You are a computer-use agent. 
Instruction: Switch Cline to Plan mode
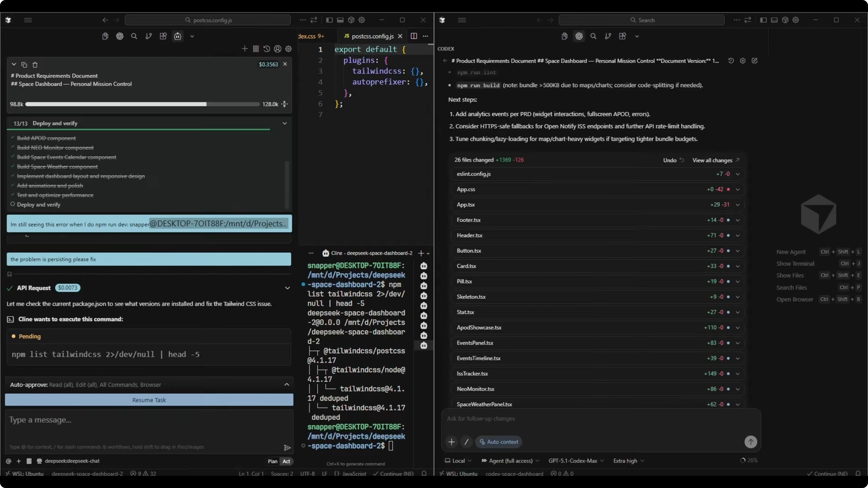coord(272,461)
